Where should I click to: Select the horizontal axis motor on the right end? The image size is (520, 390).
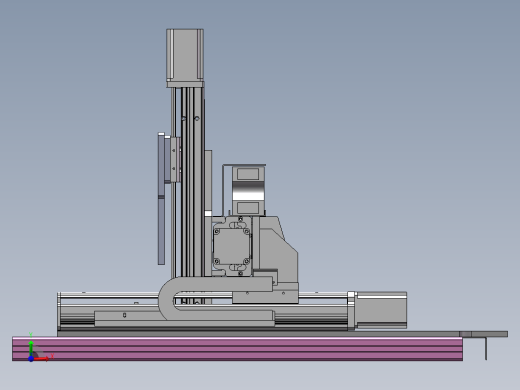tap(381, 310)
